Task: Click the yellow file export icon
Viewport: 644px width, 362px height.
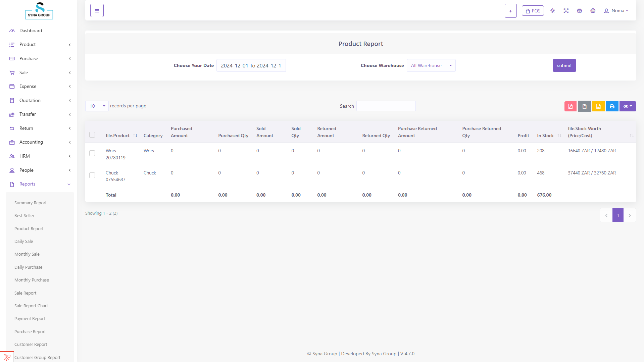Action: tap(598, 106)
